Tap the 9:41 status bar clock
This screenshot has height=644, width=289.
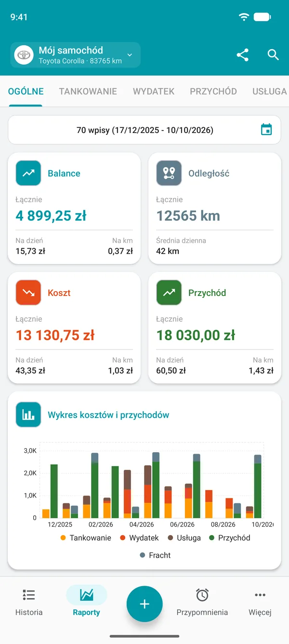click(19, 17)
